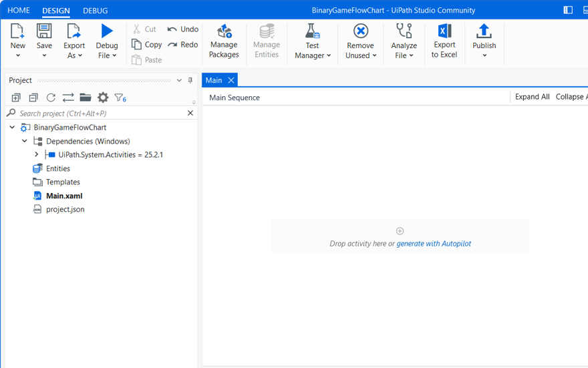The width and height of the screenshot is (588, 368).
Task: Click Copy in the ribbon
Action: [146, 45]
